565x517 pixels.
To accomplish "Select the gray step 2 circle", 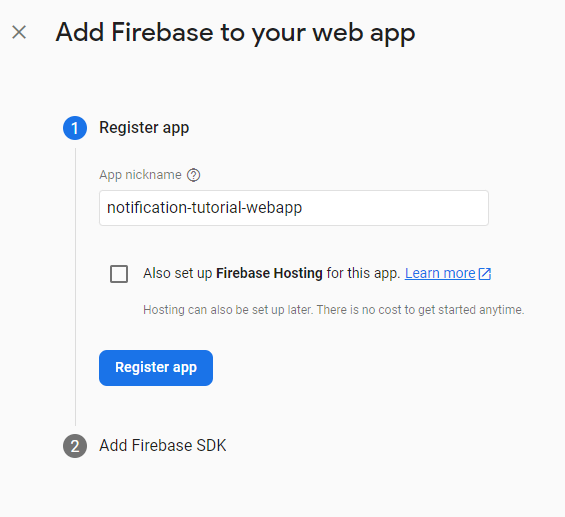I will (75, 446).
